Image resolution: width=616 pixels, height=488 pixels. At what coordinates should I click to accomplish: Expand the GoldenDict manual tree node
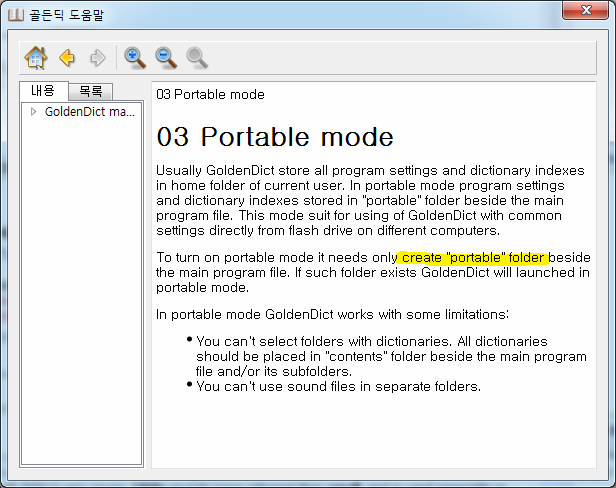tap(33, 112)
